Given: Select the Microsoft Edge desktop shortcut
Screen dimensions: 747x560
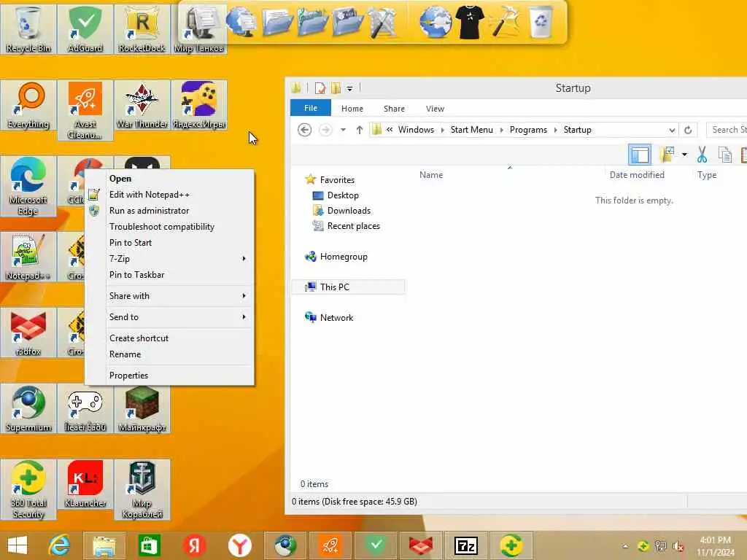Looking at the screenshot, I should point(28,186).
